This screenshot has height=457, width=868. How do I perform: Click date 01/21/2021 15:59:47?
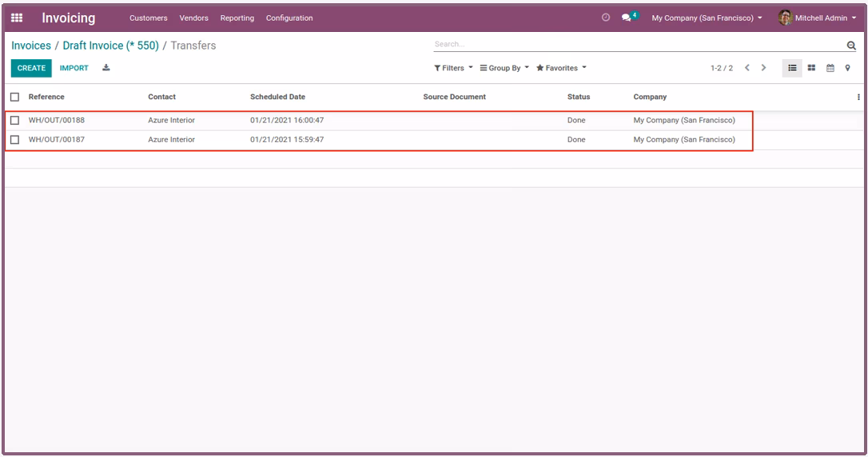pyautogui.click(x=287, y=140)
